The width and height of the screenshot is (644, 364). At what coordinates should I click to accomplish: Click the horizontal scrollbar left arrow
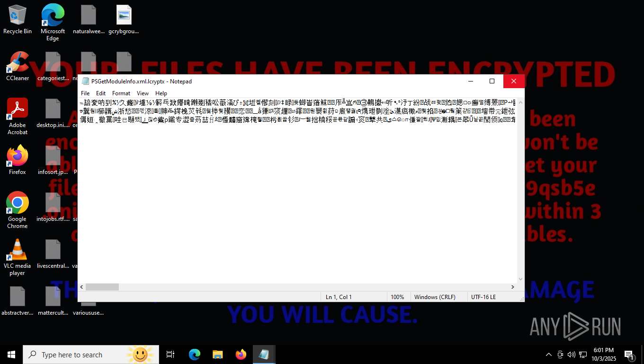pos(82,287)
